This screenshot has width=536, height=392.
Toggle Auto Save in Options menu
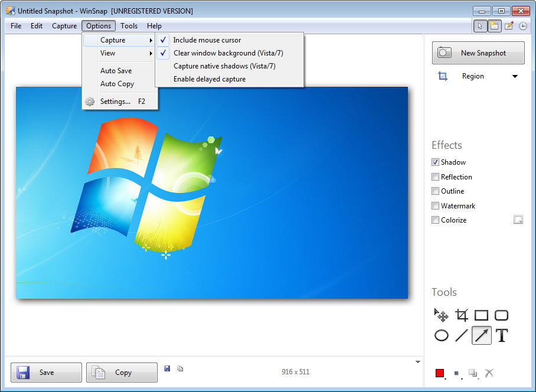coord(120,71)
